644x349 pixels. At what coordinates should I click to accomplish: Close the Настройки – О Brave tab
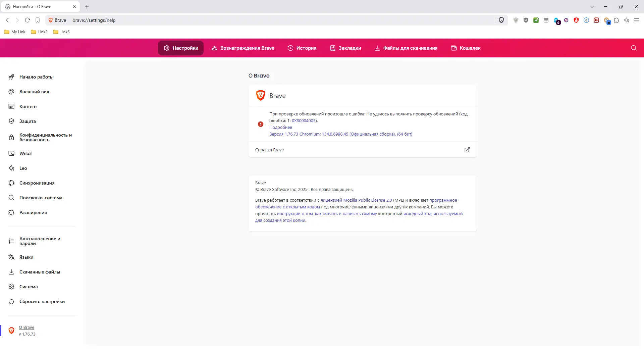74,7
